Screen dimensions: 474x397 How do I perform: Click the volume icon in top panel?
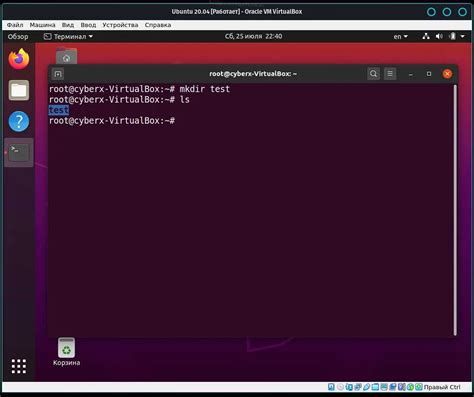[439, 36]
